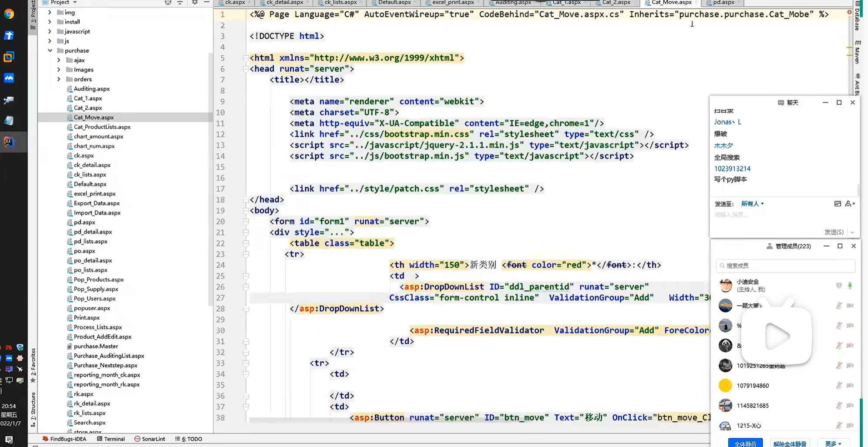Fold the head tag at line 6
The height and width of the screenshot is (447, 868).
(x=246, y=69)
